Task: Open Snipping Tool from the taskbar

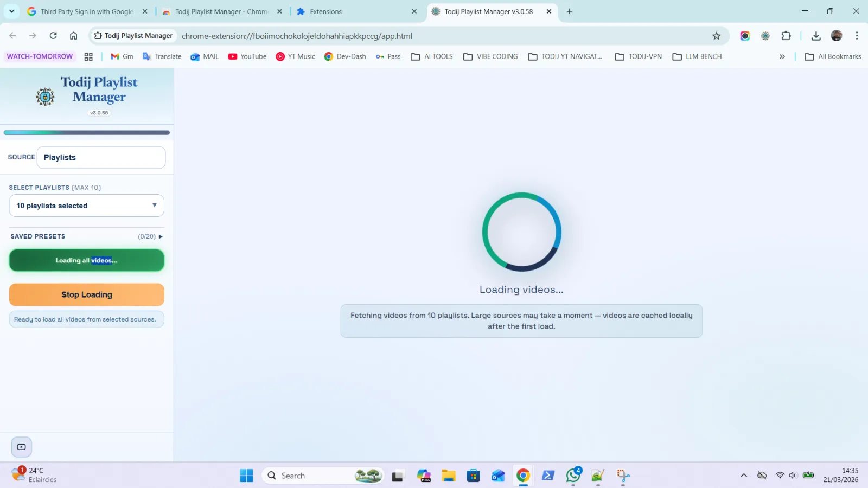Action: pyautogui.click(x=623, y=476)
